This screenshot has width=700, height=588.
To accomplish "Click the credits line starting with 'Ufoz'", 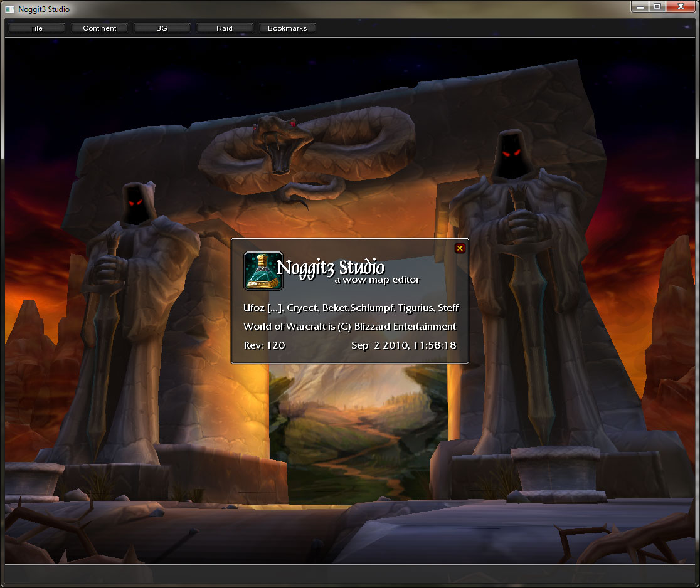I will point(351,308).
